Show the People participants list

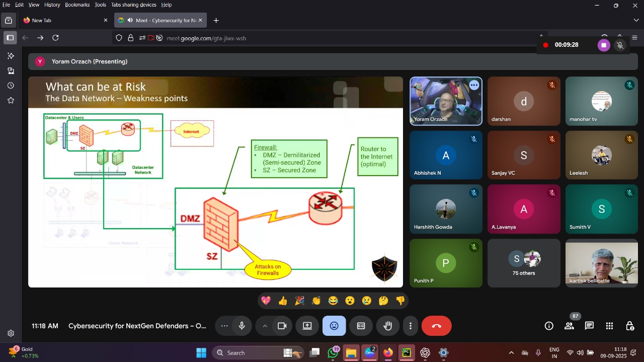pyautogui.click(x=569, y=326)
